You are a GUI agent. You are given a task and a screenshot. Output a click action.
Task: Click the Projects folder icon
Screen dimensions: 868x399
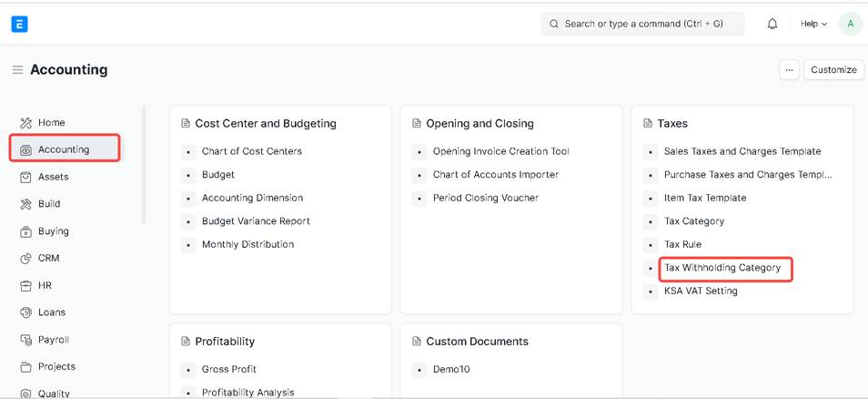coord(25,367)
